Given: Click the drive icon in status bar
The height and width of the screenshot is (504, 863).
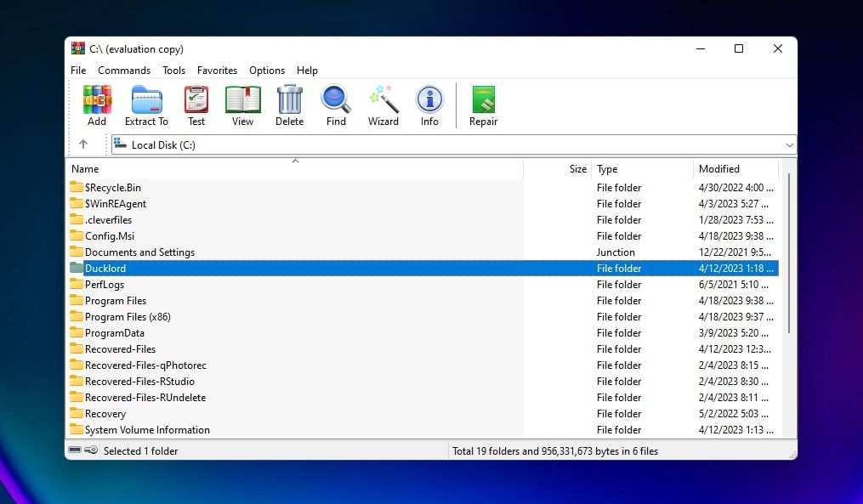Looking at the screenshot, I should [x=75, y=450].
